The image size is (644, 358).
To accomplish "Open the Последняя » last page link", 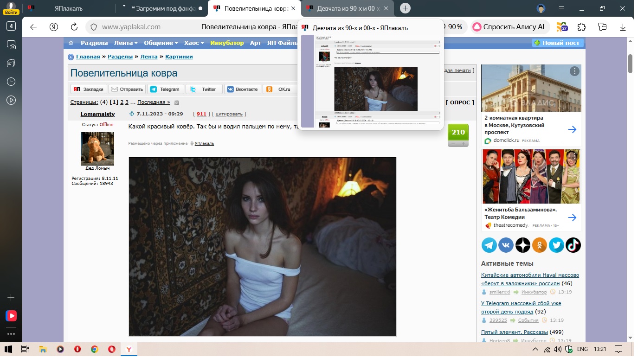I will tap(154, 102).
